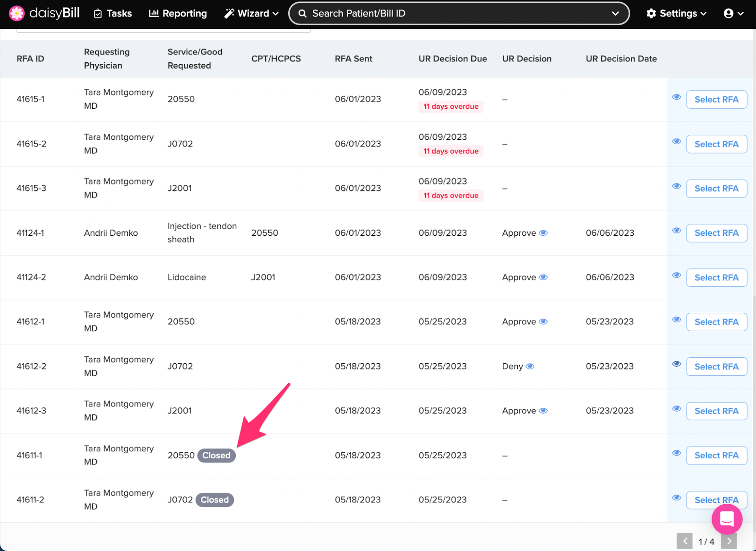756x551 pixels.
Task: Select RFA 41612-1
Action: [716, 322]
